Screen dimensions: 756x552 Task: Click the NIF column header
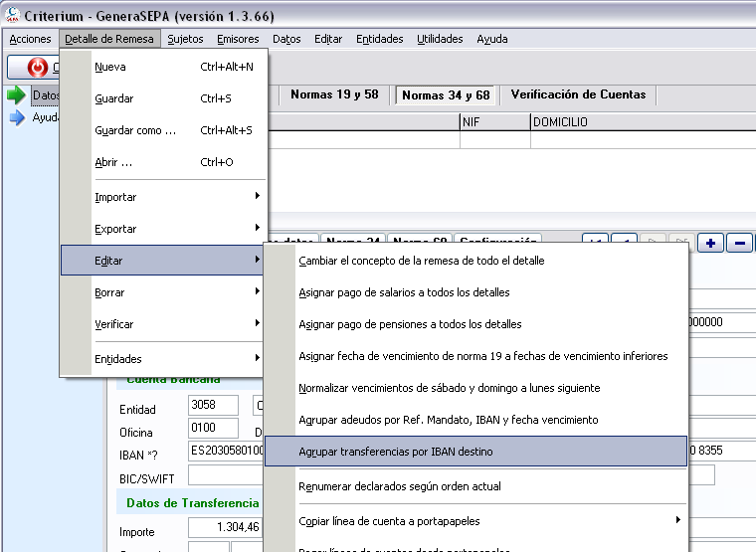(x=495, y=122)
